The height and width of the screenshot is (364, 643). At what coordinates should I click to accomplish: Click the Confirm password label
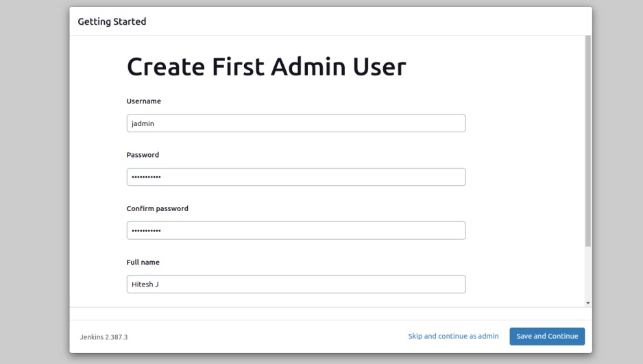click(157, 208)
